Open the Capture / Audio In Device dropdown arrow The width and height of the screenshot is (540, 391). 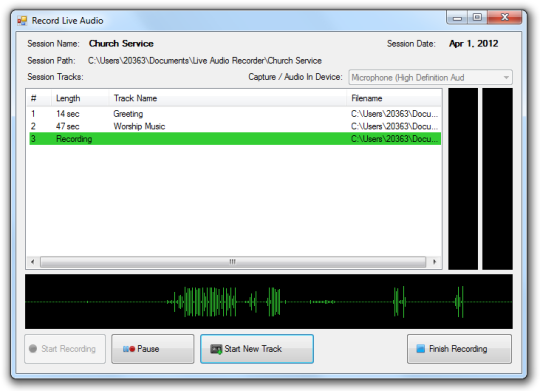tap(506, 78)
